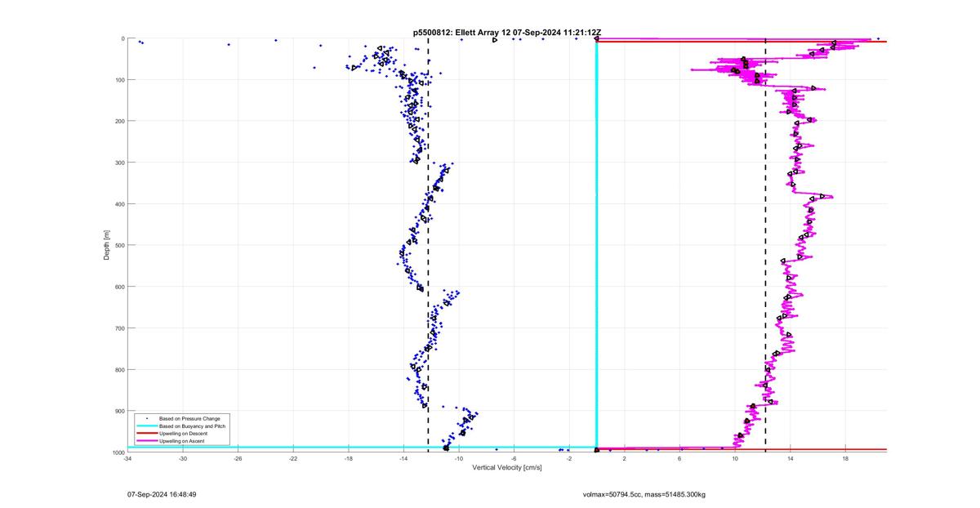Viewport: 980px width, 508px height.
Task: Click the y-axis tick label '700'
Action: (x=118, y=328)
